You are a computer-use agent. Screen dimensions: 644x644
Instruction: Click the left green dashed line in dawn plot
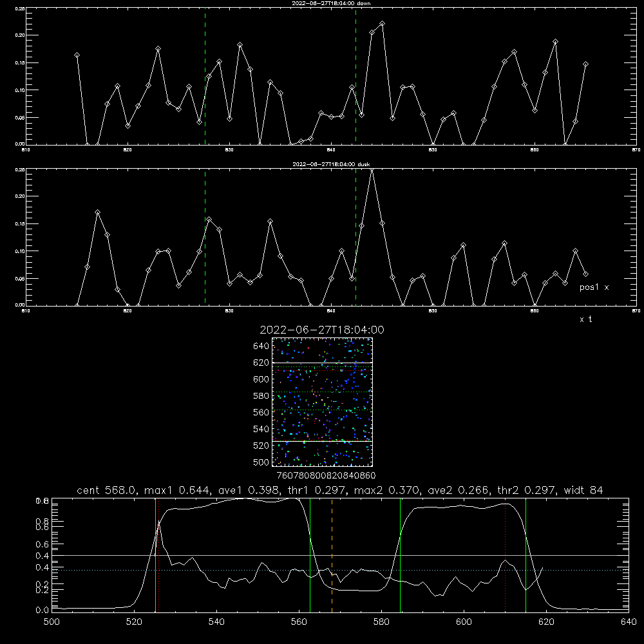205,76
